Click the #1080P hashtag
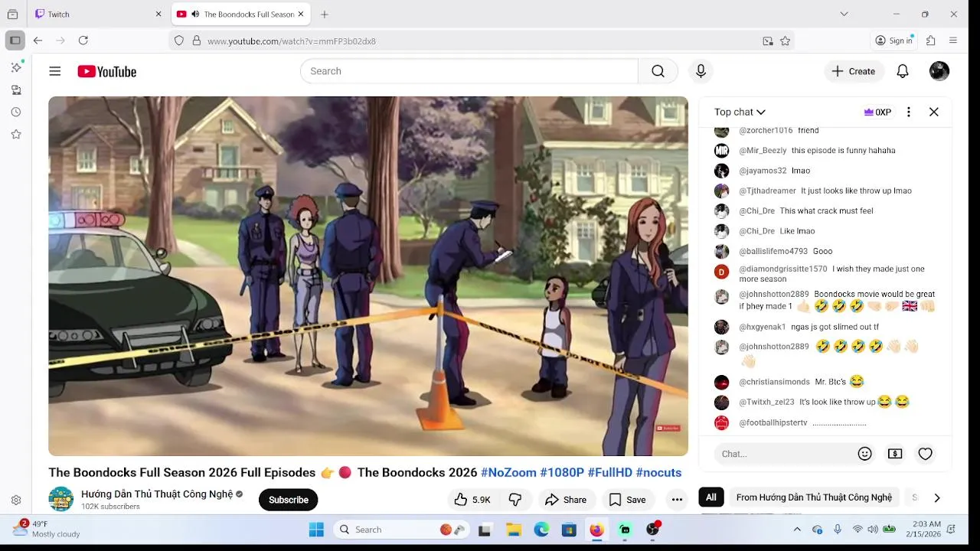This screenshot has width=980, height=551. 562,472
